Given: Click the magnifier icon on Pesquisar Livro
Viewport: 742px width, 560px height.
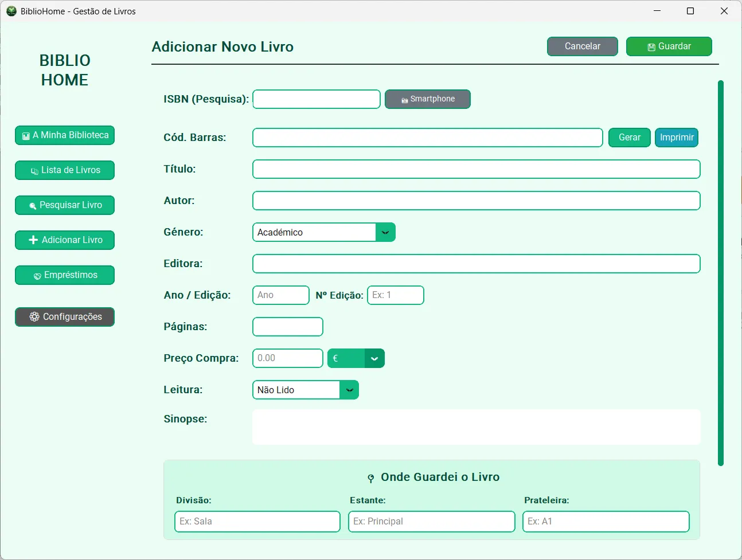Looking at the screenshot, I should coord(33,205).
